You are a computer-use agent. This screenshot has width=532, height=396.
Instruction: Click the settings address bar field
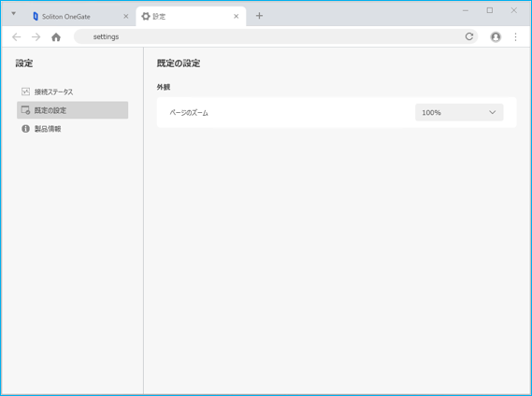click(276, 36)
